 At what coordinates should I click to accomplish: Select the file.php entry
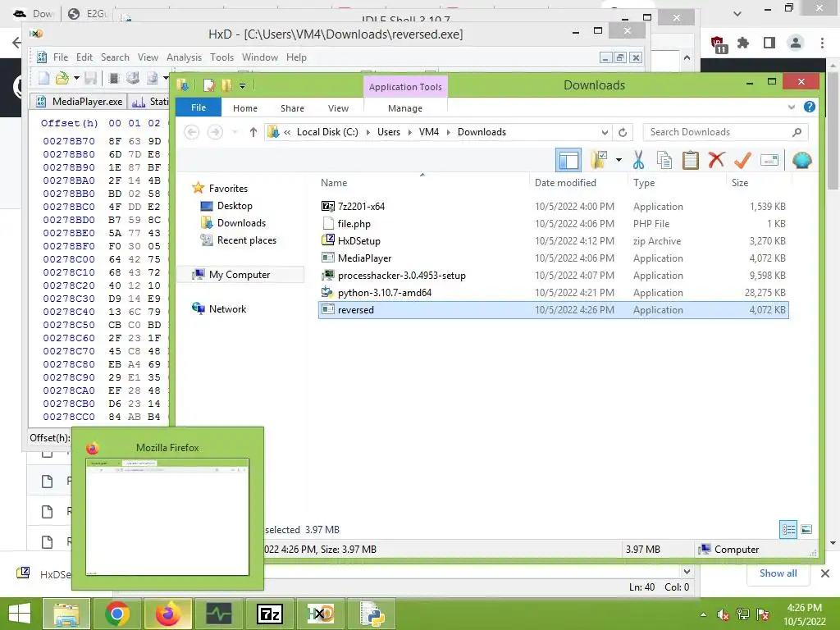[x=553, y=223]
